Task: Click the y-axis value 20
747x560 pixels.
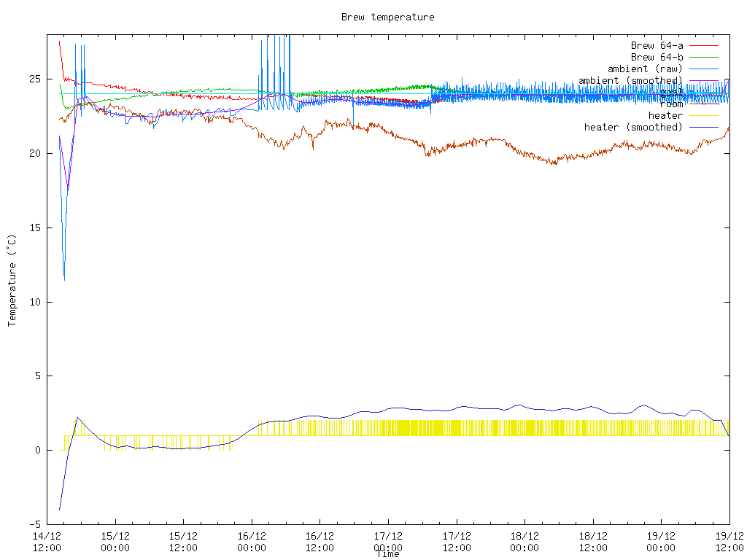Action: click(x=35, y=153)
